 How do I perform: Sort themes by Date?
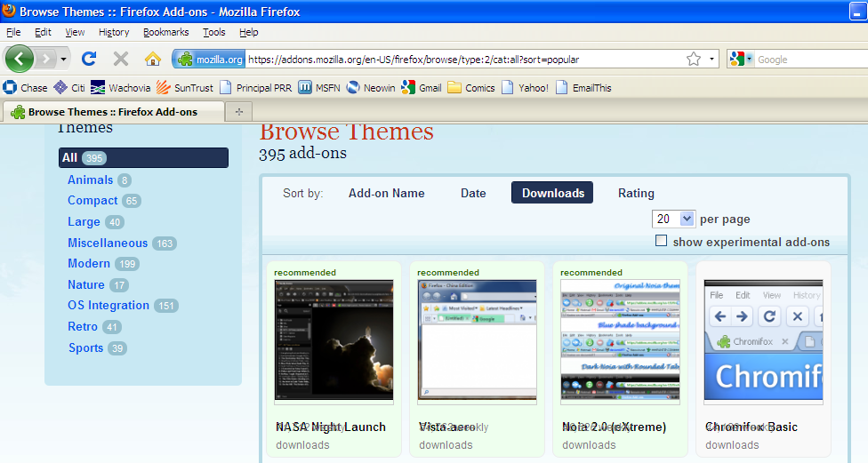click(x=473, y=193)
